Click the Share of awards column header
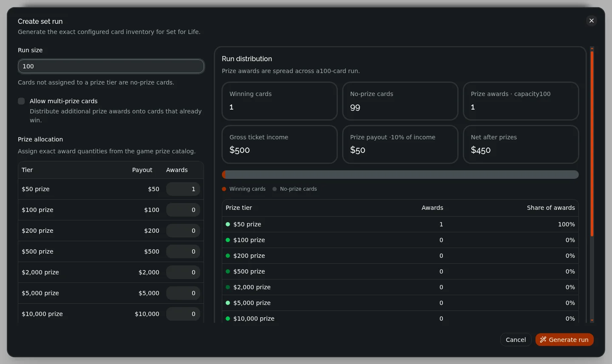This screenshot has width=612, height=364. (x=551, y=208)
